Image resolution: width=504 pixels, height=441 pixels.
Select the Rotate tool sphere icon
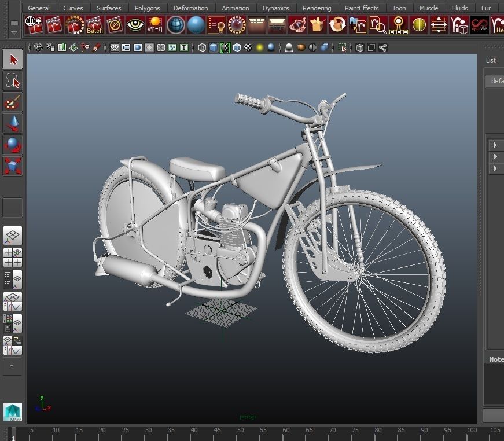point(13,145)
